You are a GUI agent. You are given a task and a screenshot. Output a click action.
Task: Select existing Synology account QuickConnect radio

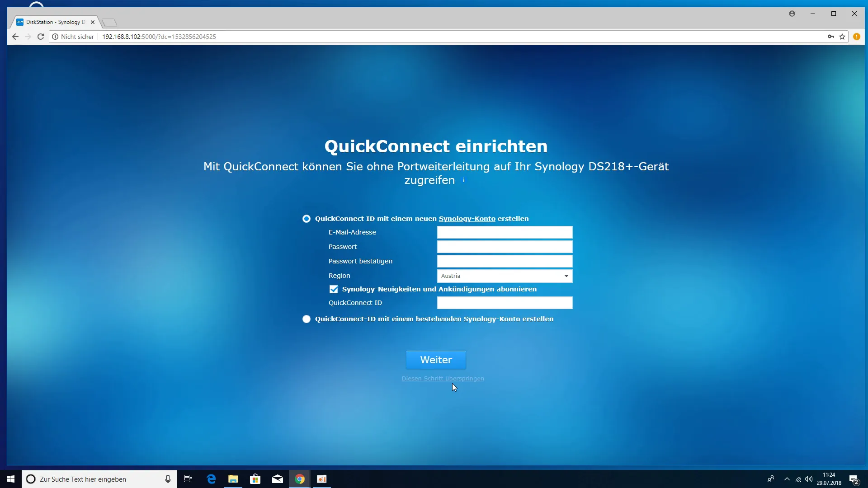[307, 319]
